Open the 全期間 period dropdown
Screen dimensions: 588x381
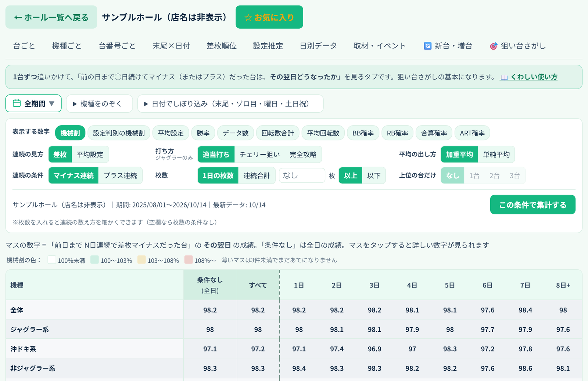33,104
